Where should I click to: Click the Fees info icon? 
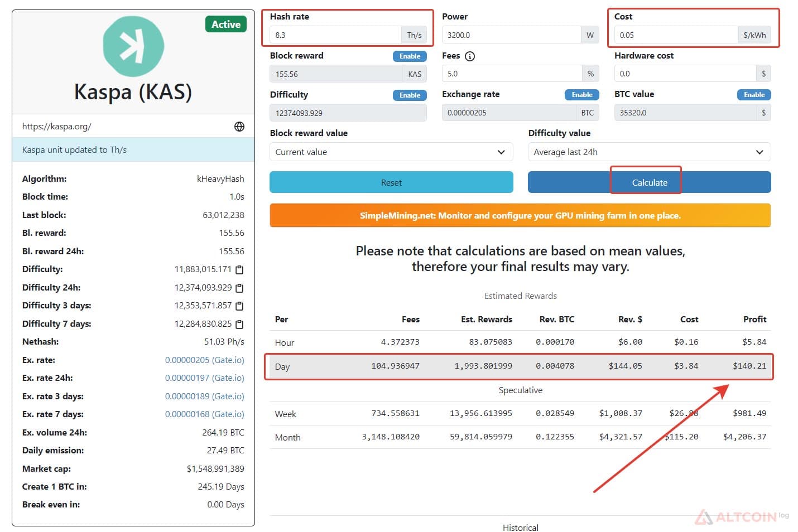[x=470, y=56]
